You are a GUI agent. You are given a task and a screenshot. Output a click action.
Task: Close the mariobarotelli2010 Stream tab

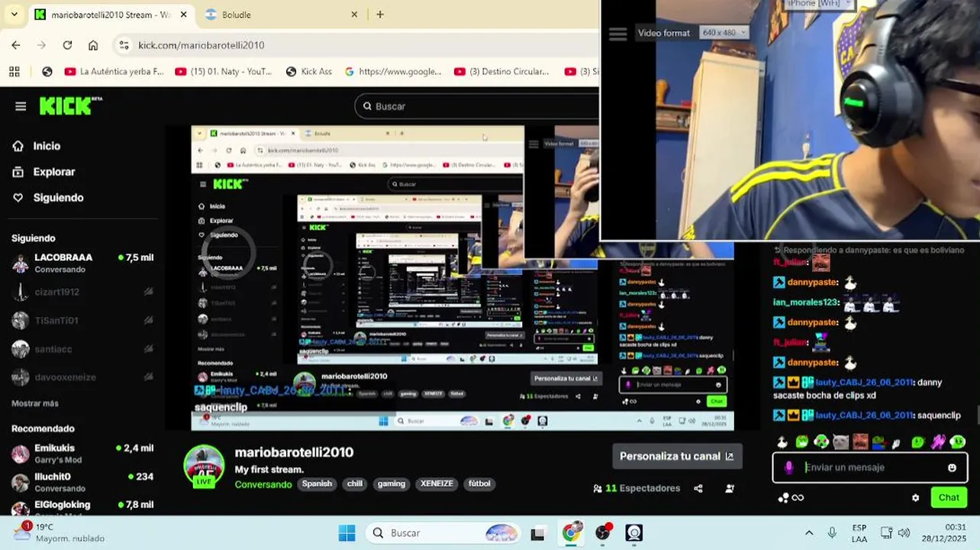183,15
